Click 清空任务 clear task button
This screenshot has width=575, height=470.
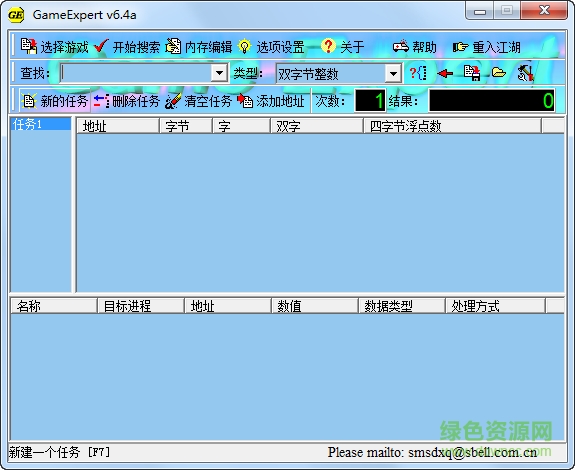pyautogui.click(x=199, y=100)
